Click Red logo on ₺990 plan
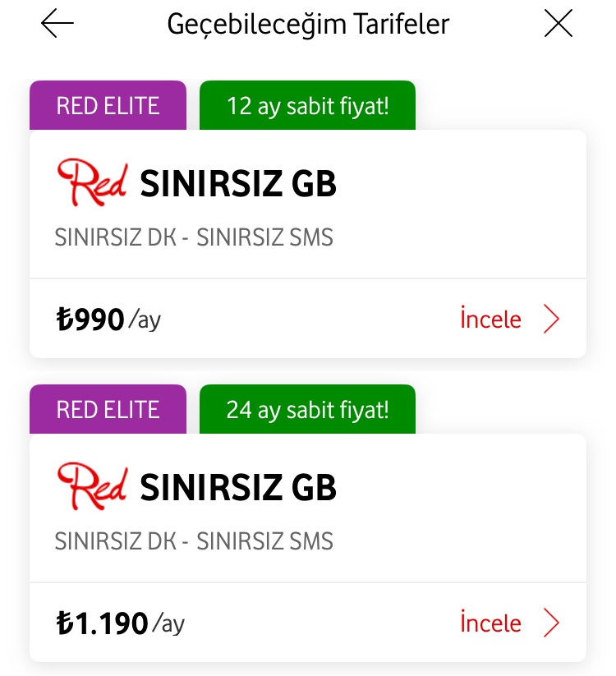 tap(91, 183)
